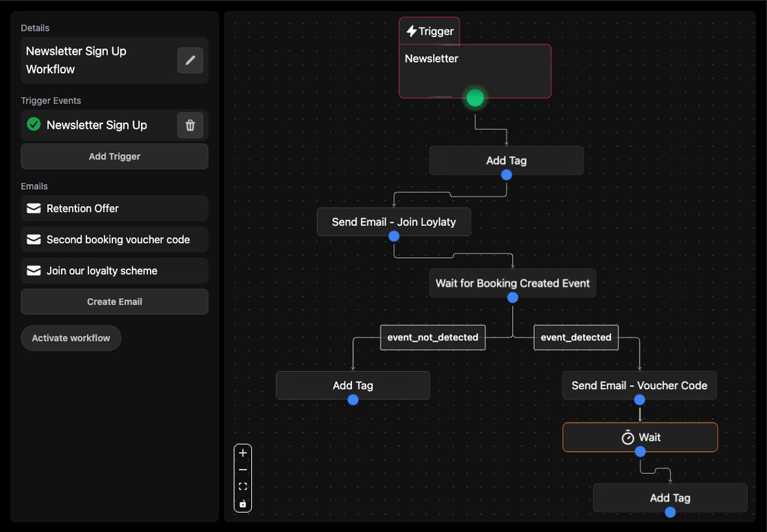Click the fit view canvas control

[242, 487]
